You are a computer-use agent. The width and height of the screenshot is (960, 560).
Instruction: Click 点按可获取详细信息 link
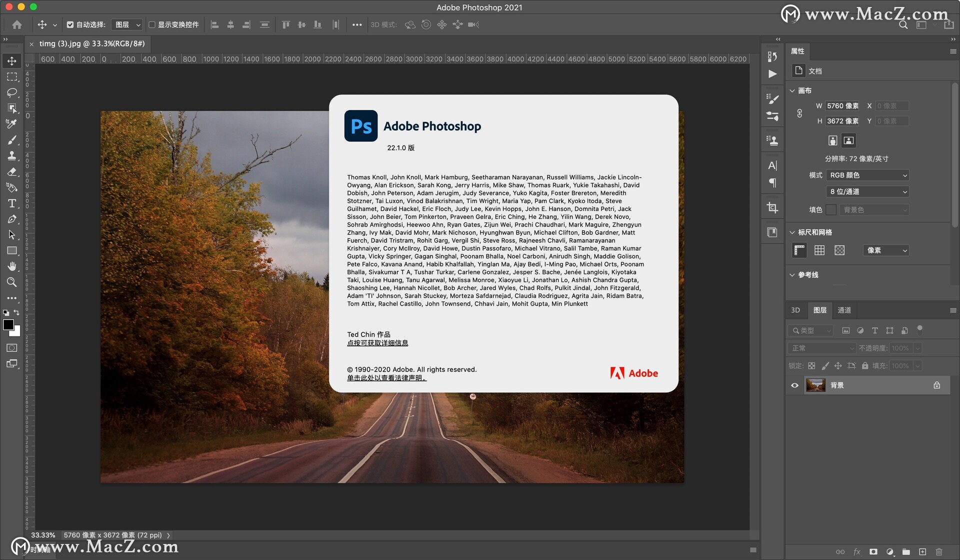[x=377, y=343]
